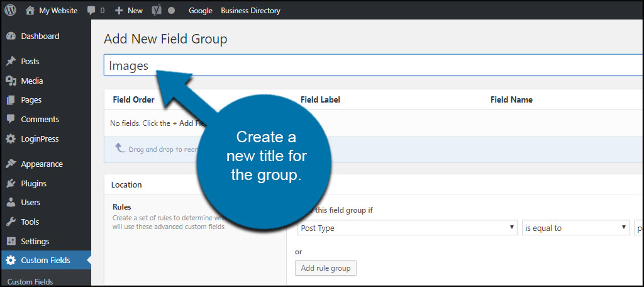The height and width of the screenshot is (287, 644).
Task: Click the Yoast SEO icon in admin bar
Action: click(157, 11)
